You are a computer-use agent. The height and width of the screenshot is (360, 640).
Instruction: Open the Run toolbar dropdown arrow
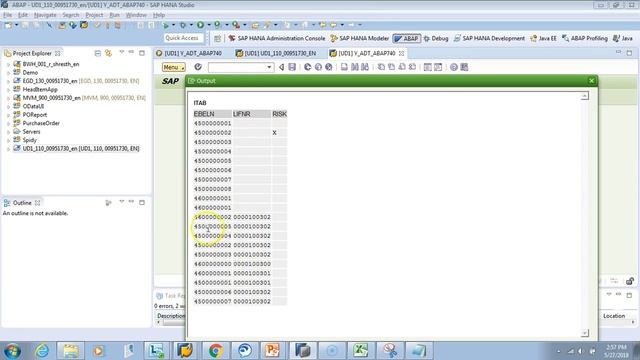tap(209, 25)
